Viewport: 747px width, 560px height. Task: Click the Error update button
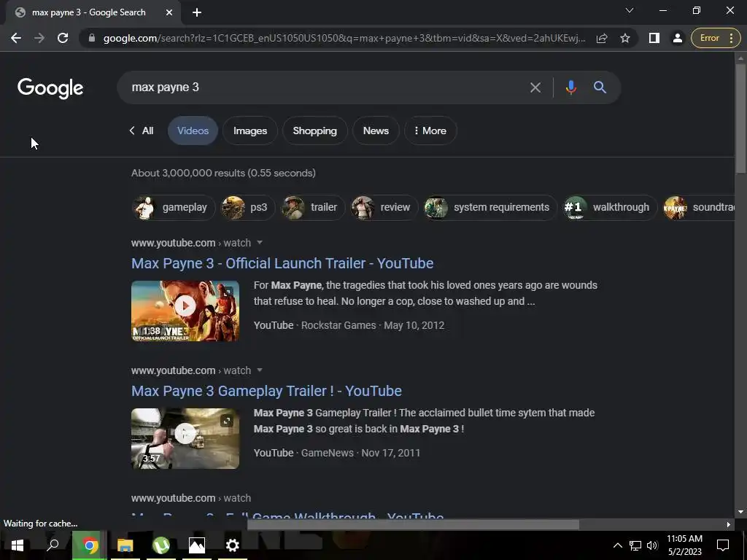[715, 38]
